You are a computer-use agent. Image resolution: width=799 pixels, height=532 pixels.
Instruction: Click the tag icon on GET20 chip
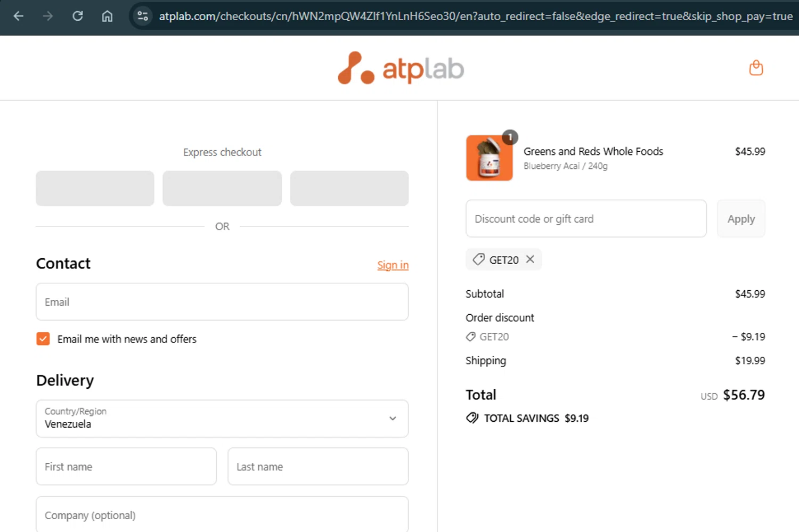479,259
